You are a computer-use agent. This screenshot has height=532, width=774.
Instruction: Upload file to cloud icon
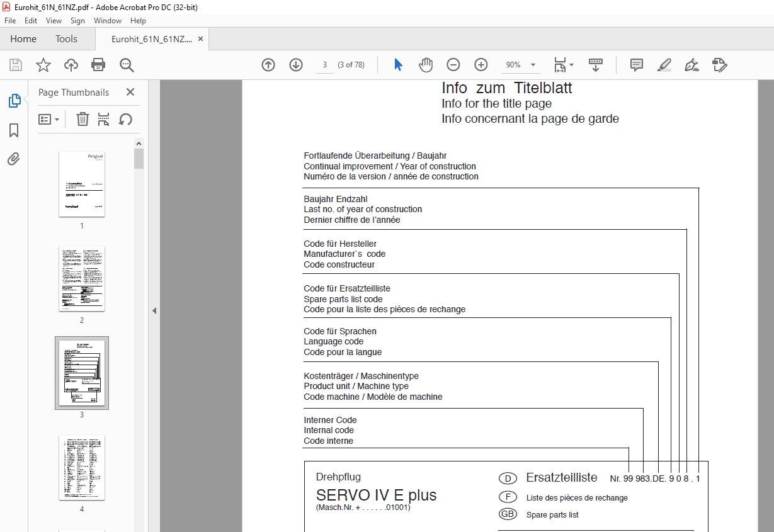(x=71, y=65)
